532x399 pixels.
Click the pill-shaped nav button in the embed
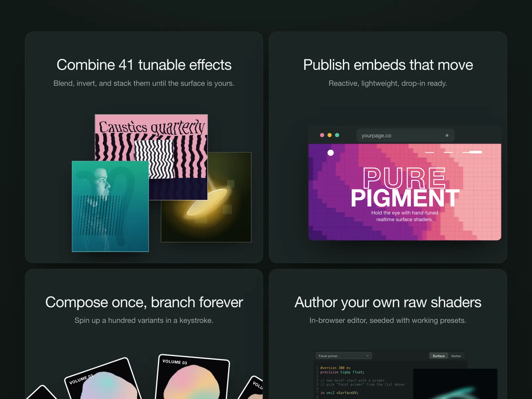point(476,152)
